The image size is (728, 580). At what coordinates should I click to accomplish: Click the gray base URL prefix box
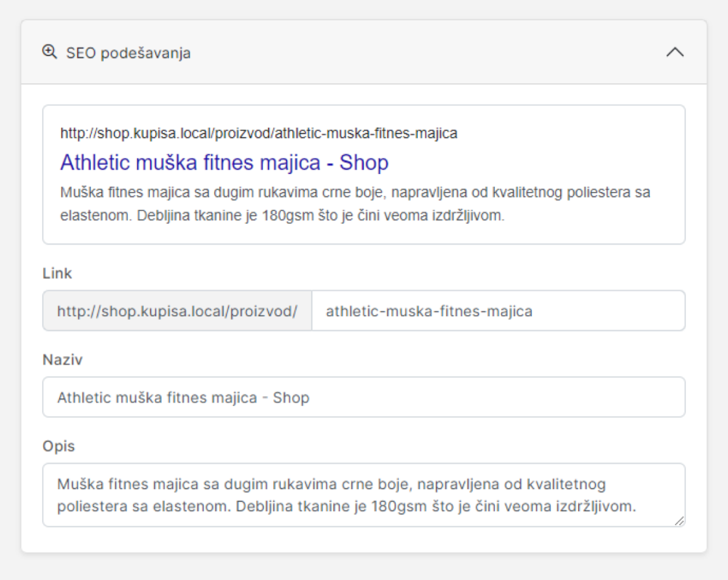coord(177,311)
